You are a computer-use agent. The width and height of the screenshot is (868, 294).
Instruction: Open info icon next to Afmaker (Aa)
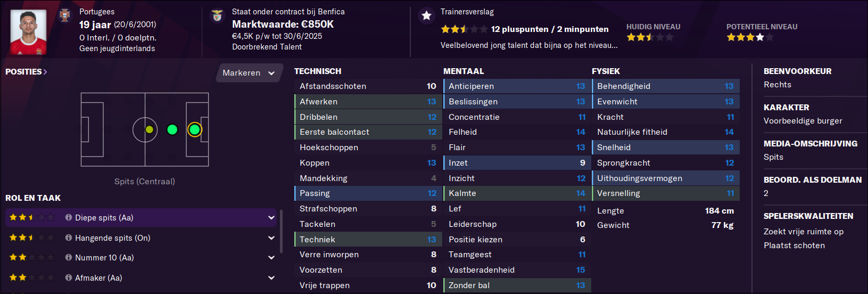point(69,277)
